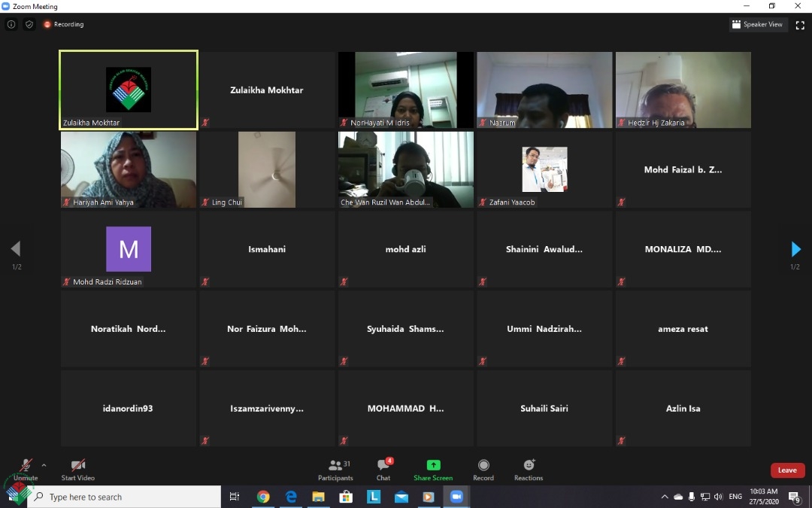Select Hedzir Hj Zakaria video tile

click(x=683, y=90)
